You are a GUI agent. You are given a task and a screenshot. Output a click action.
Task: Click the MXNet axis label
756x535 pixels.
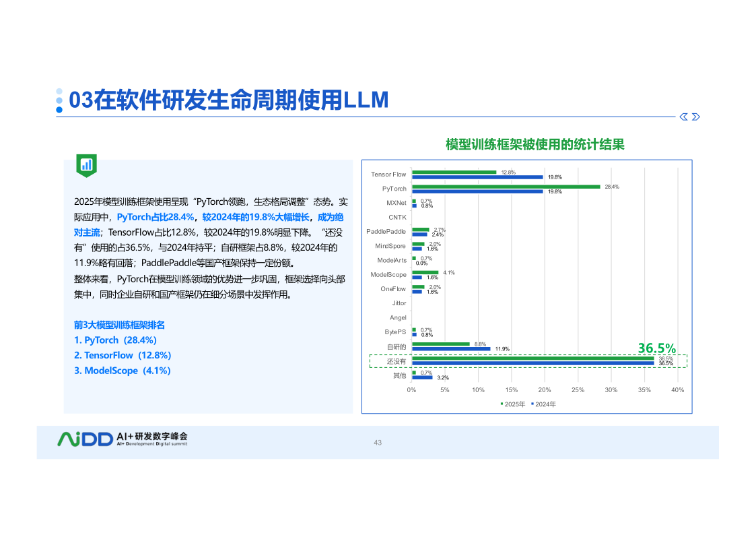pyautogui.click(x=397, y=203)
